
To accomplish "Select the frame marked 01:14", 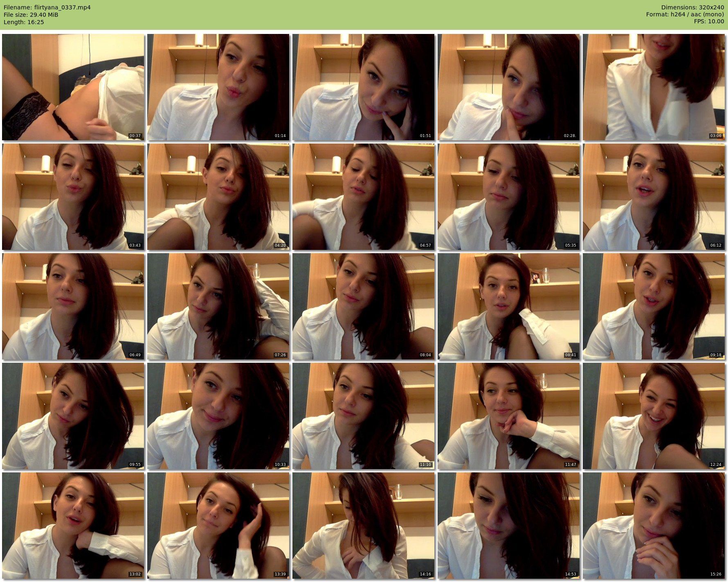I will pos(218,87).
